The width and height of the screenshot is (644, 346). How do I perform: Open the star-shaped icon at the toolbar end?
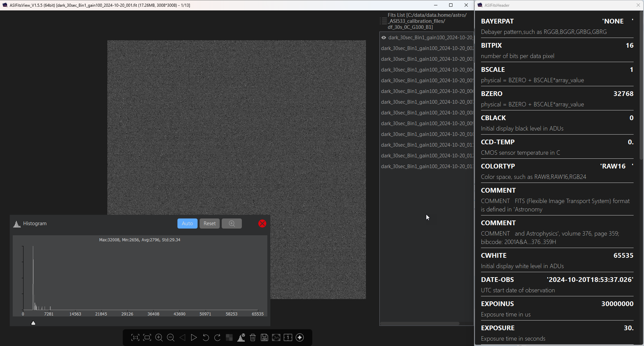point(300,338)
